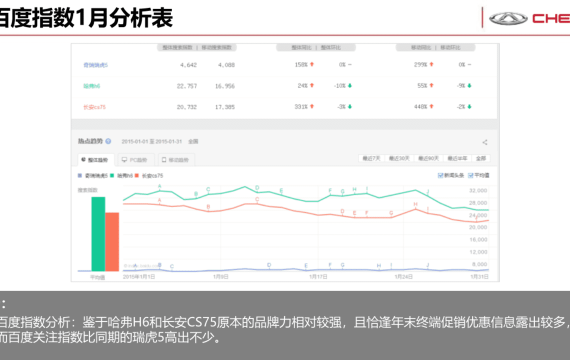Toggle the 哈弗h6 green legend square

click(x=112, y=176)
